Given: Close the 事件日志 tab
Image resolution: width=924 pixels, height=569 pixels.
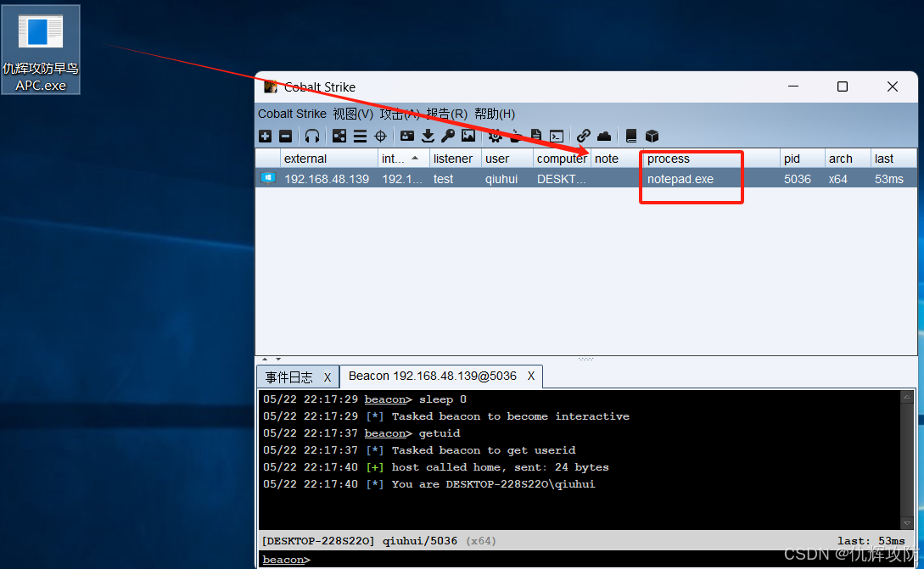Looking at the screenshot, I should point(328,377).
